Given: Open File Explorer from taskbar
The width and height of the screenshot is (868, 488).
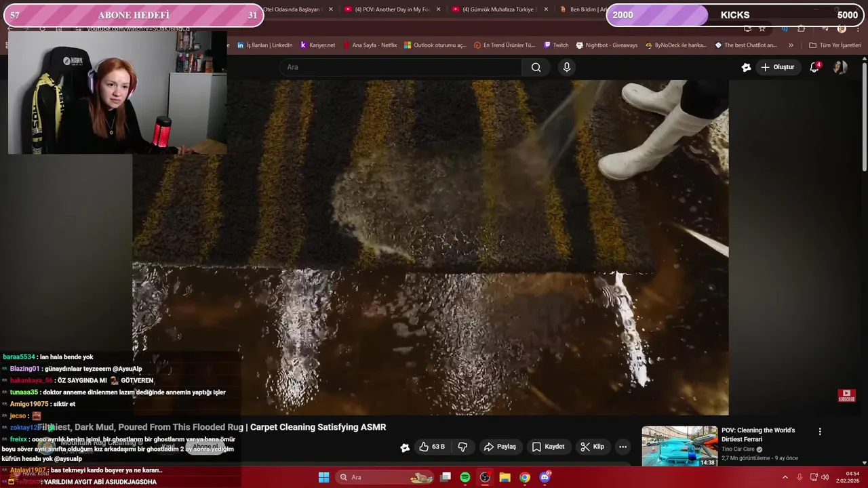Looking at the screenshot, I should [x=505, y=477].
